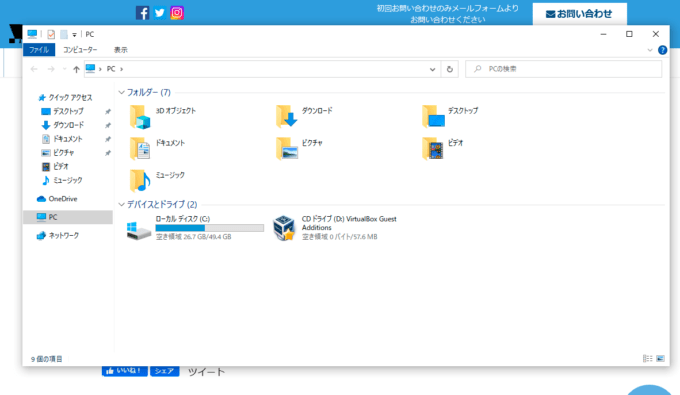Click the ツイート link on the webpage

pyautogui.click(x=206, y=372)
